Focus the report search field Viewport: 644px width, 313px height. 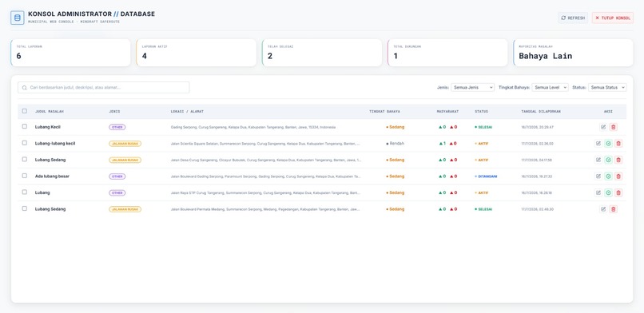104,87
